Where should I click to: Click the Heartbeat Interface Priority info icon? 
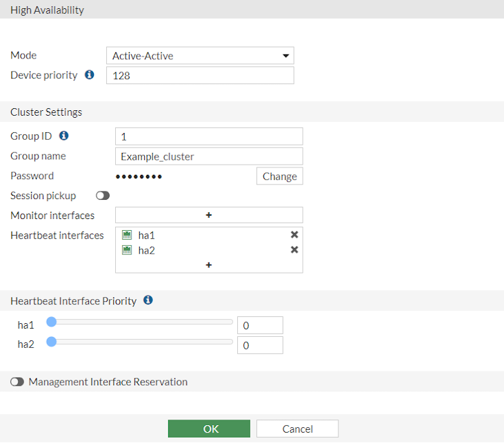tap(148, 300)
